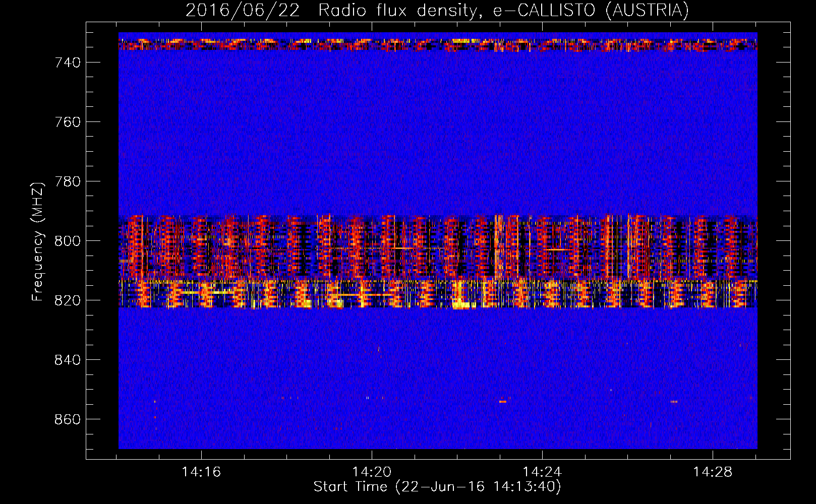The width and height of the screenshot is (816, 504).
Task: Click the 780 frequency tick label
Action: click(68, 181)
